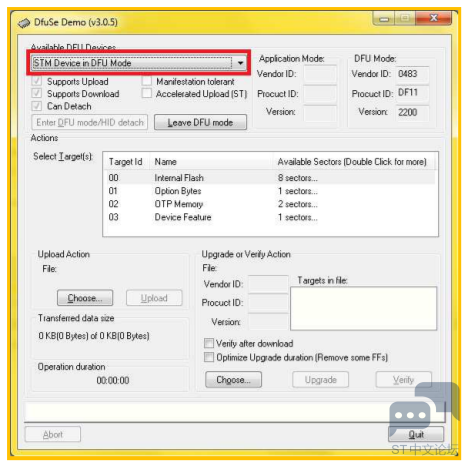Enable Optimize Upgrade duration checkbox
This screenshot has height=465, width=468.
(209, 357)
